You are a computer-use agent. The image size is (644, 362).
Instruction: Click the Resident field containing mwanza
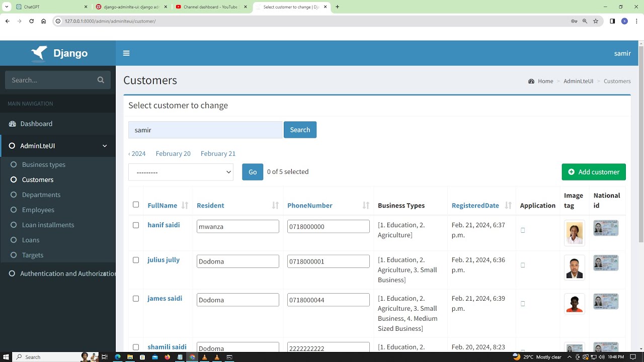238,226
